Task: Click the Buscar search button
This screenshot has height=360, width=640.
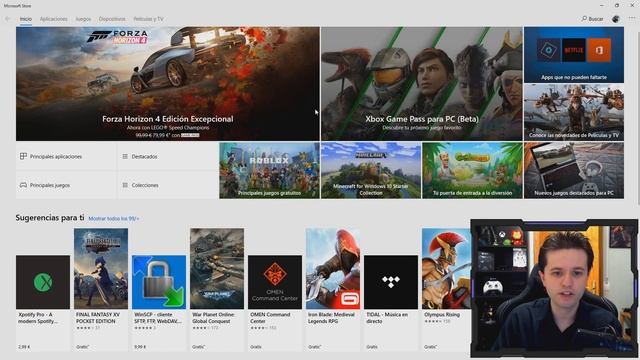Action: pyautogui.click(x=592, y=19)
